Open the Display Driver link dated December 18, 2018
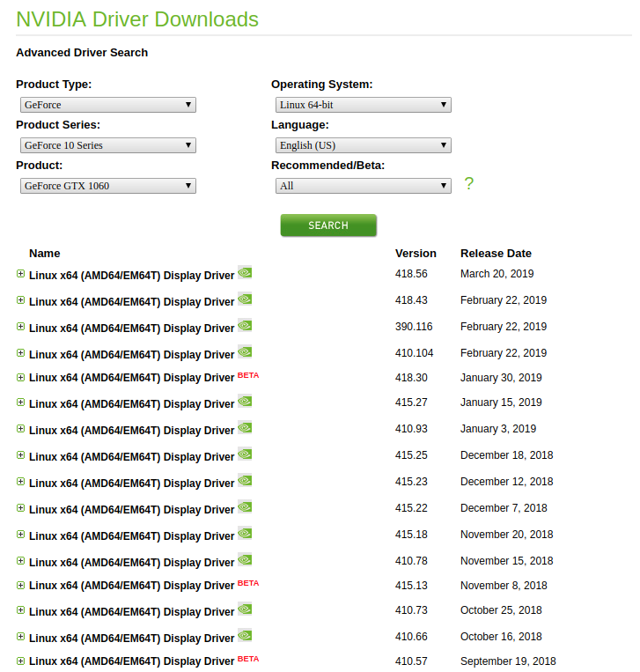The height and width of the screenshot is (672, 640). [131, 457]
